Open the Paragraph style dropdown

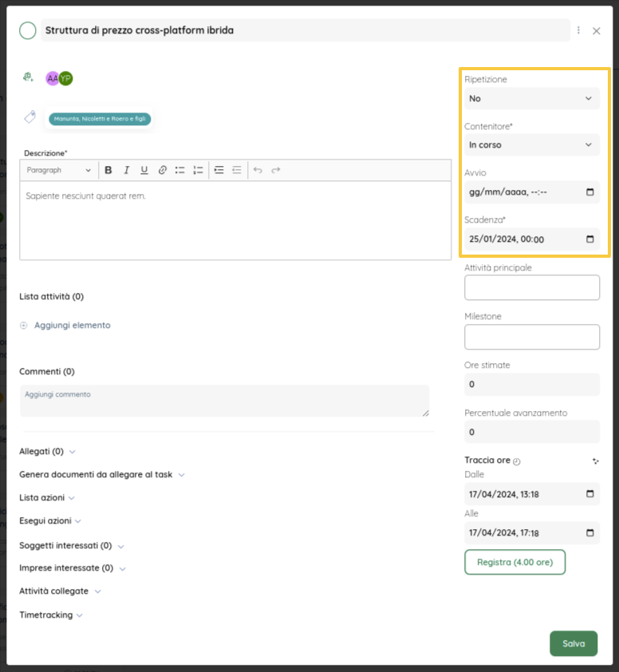[59, 170]
